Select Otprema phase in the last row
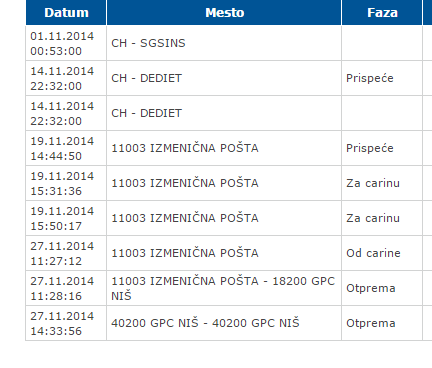This screenshot has width=432, height=368. (x=382, y=323)
